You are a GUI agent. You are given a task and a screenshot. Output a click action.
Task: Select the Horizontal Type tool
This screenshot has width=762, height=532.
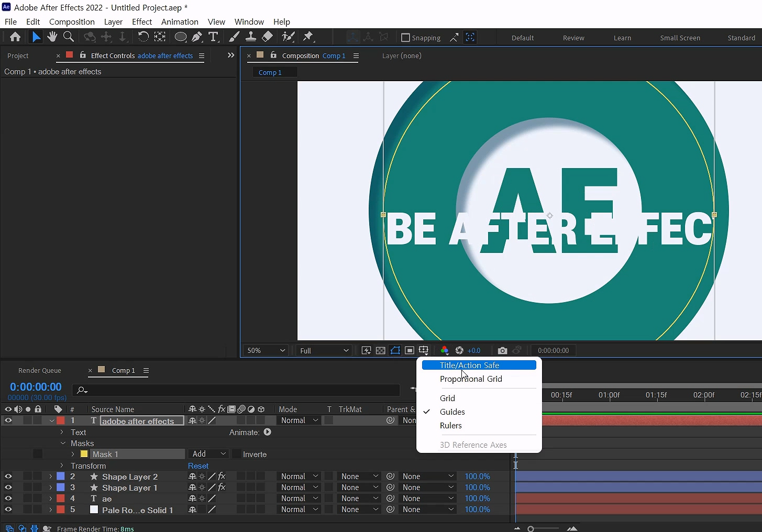213,37
